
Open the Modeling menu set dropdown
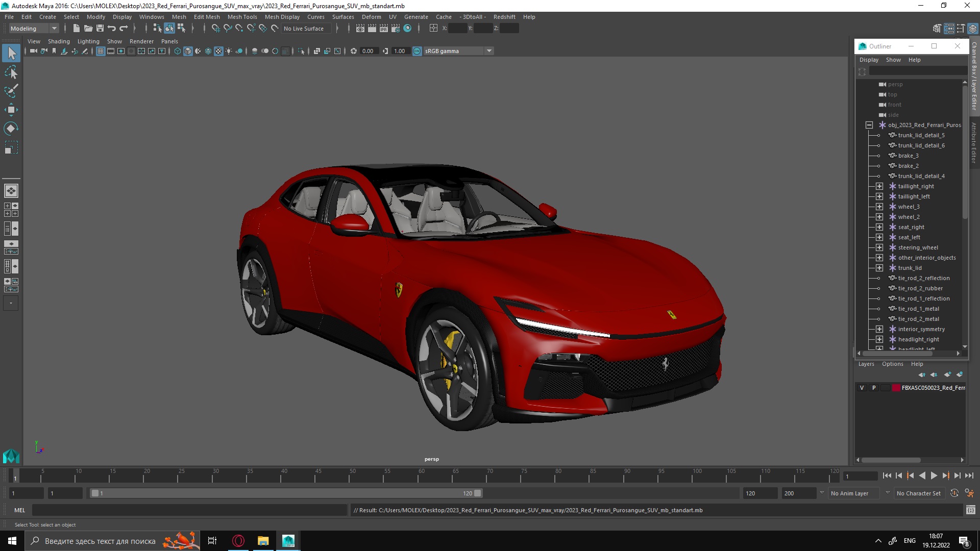coord(34,29)
